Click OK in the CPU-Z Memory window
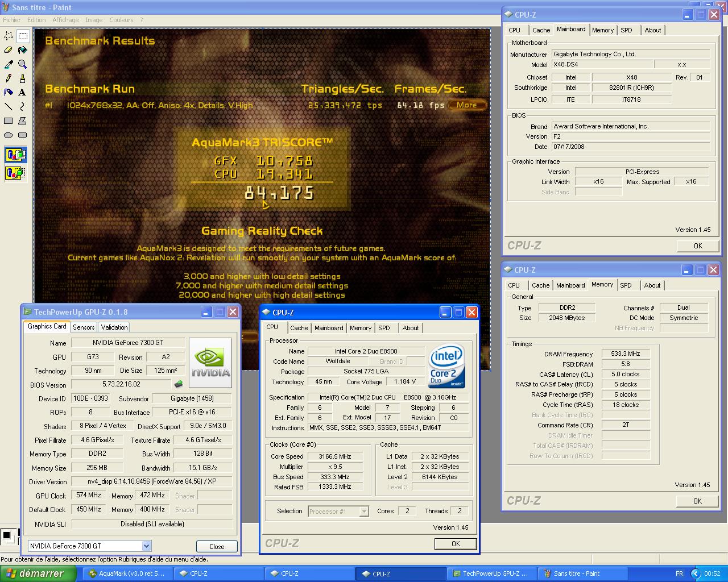Screen dimensions: 728x582 (x=697, y=501)
